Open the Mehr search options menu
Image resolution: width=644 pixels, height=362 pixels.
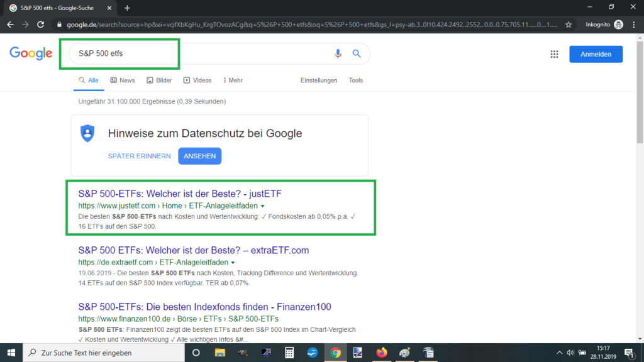tap(233, 80)
